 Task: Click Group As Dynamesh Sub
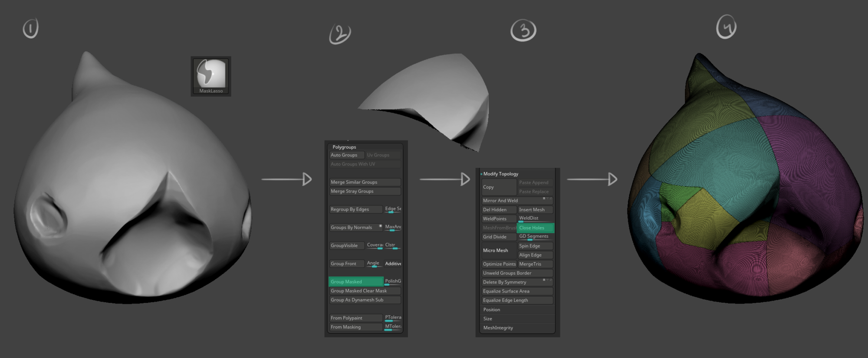pyautogui.click(x=365, y=300)
